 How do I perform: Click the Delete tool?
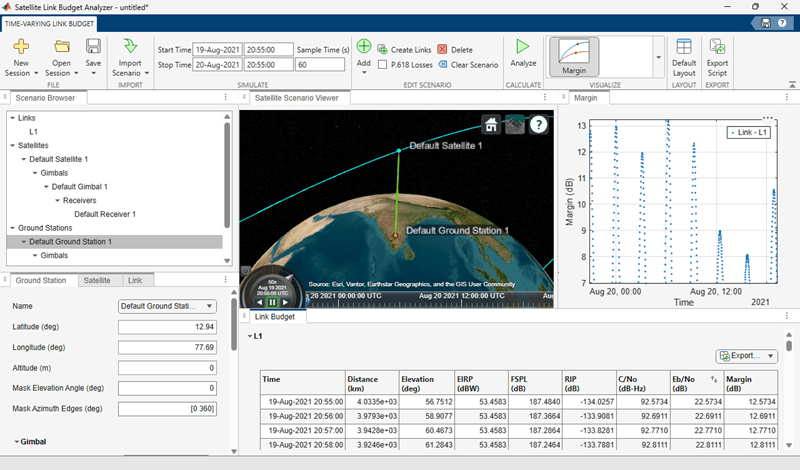click(455, 50)
